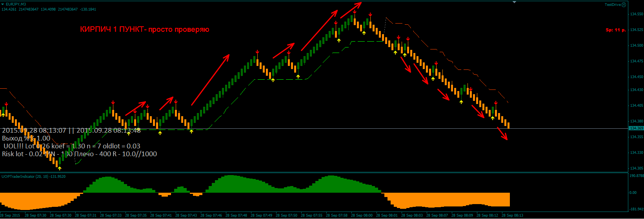Viewport: 644px width, 219px height.
Task: Click the '28 Sep 08:09' time axis label
Action: [x=462, y=215]
